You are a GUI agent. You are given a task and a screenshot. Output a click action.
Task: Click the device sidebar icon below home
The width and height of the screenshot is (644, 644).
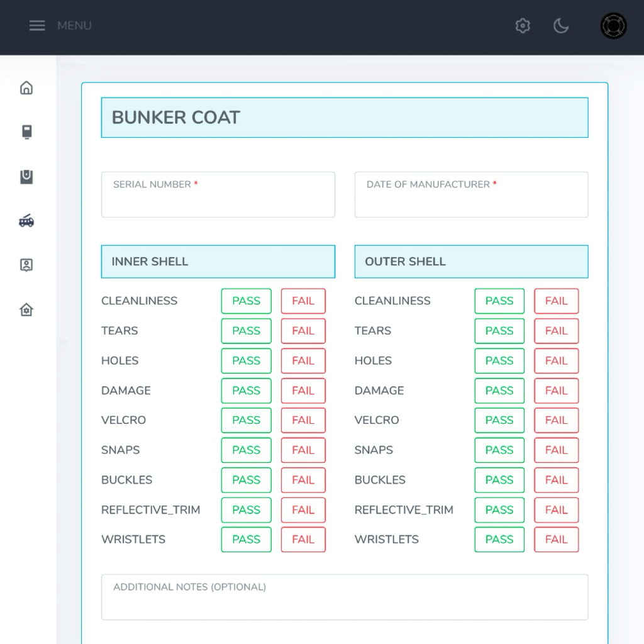pos(26,132)
